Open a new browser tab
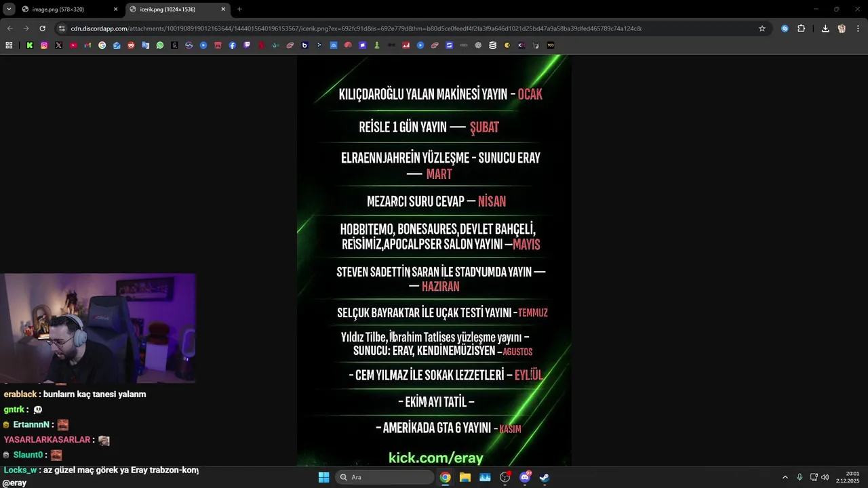The image size is (868, 488). coord(239,9)
